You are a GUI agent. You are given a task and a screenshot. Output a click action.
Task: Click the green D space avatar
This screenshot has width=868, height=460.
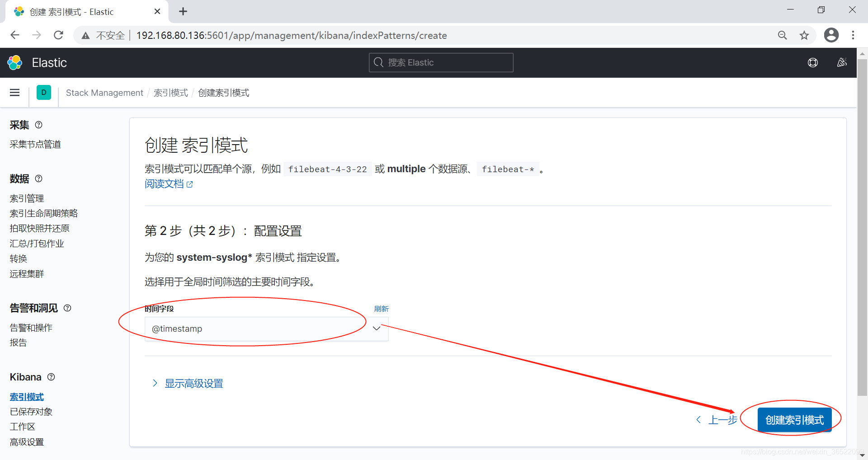click(44, 93)
